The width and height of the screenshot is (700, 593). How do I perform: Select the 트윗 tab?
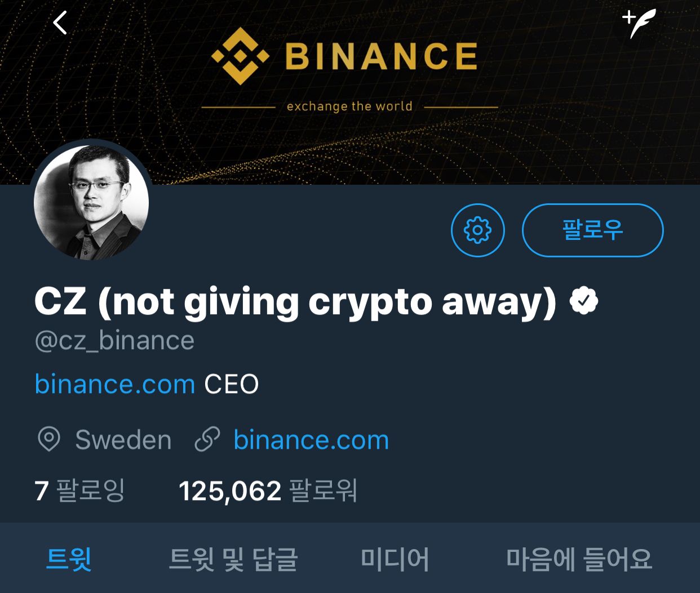pos(69,559)
